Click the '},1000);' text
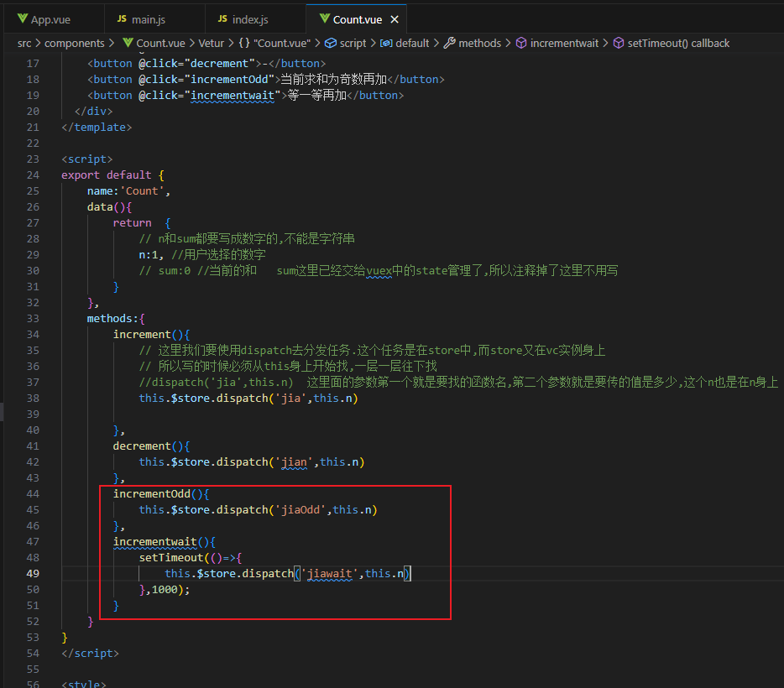This screenshot has width=784, height=688. (x=165, y=590)
